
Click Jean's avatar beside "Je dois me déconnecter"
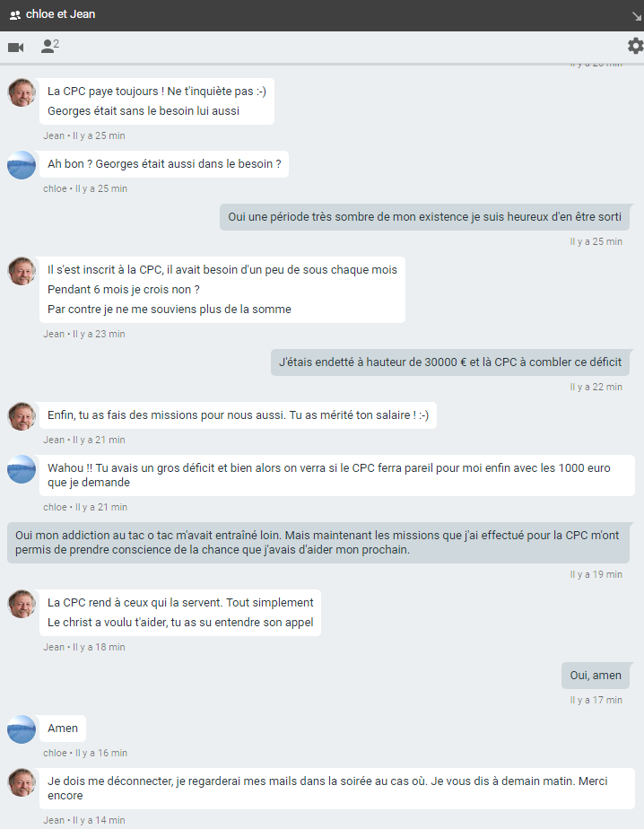click(22, 782)
